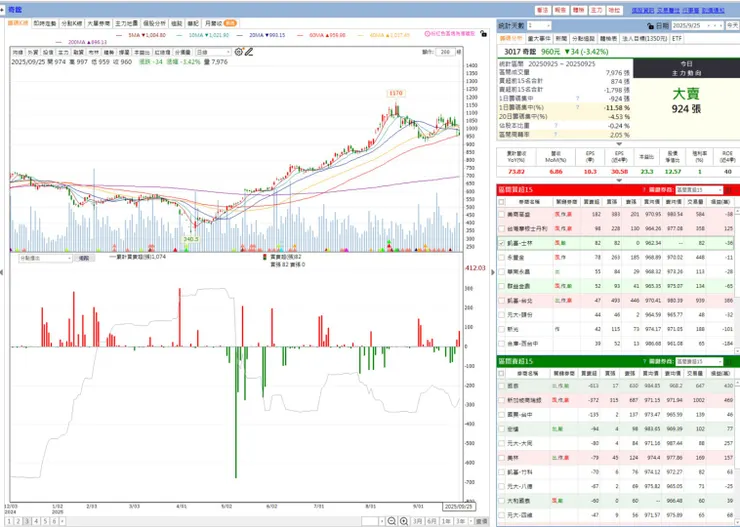The width and height of the screenshot is (740, 527).
Task: Tick the checkbox on the row with 964.26
Action: [501, 228]
